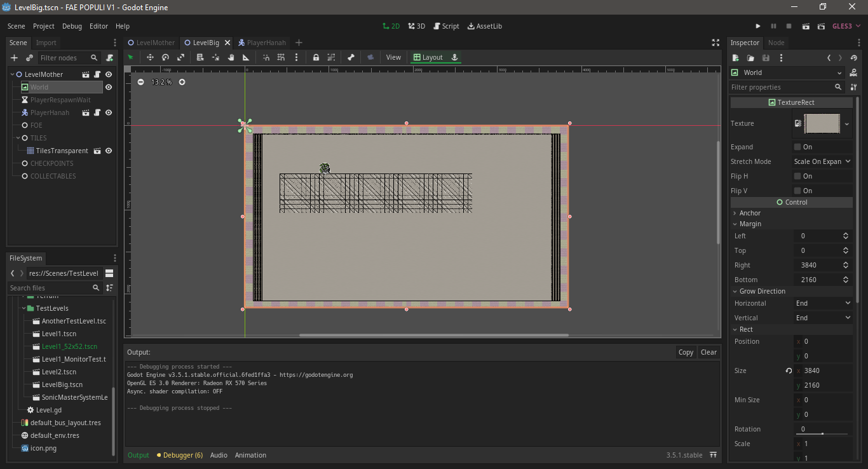This screenshot has width=868, height=469.
Task: Hide the World node
Action: [109, 87]
